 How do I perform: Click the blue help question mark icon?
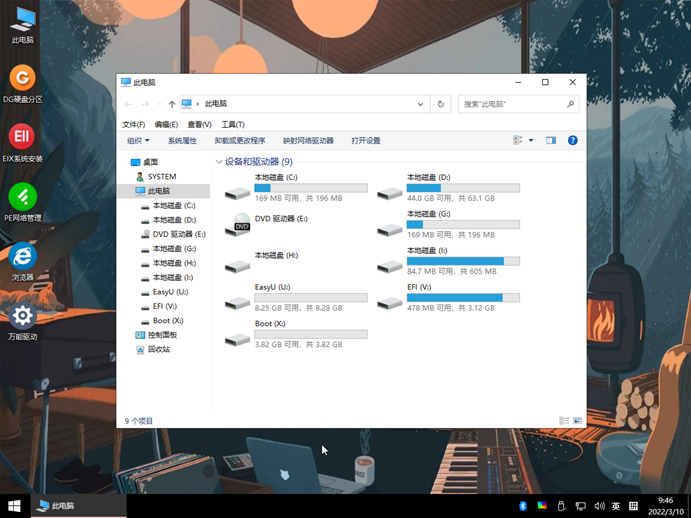[573, 141]
